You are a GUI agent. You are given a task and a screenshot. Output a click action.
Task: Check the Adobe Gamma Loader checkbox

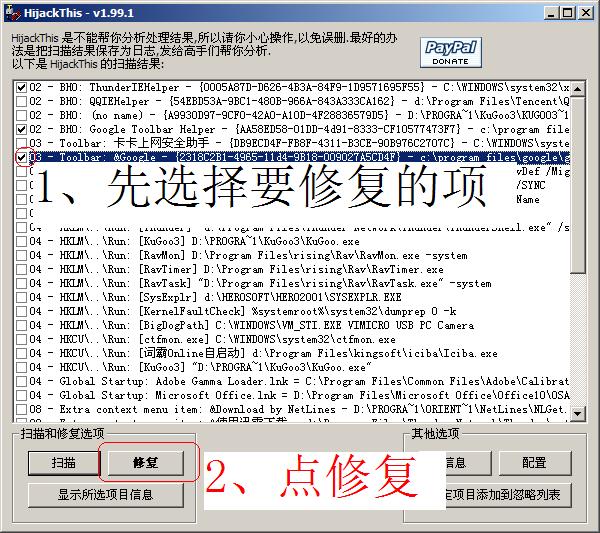pos(21,381)
